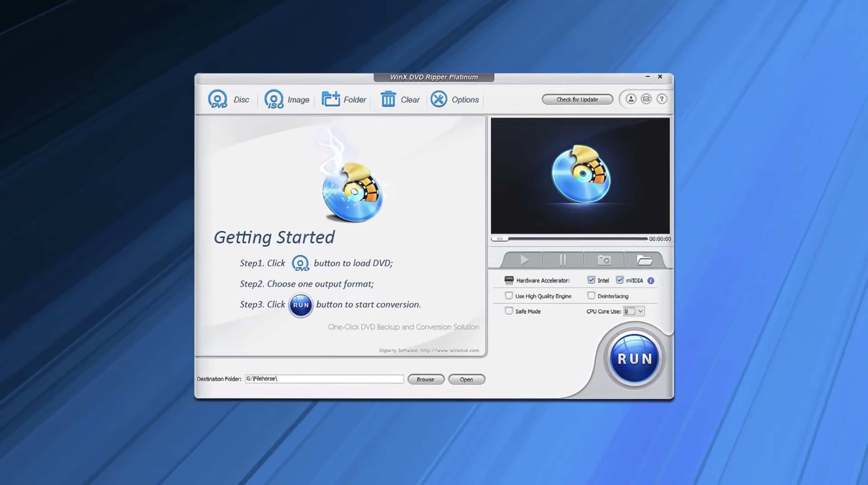Open the snapshot folder icon in player
868x485 pixels.
click(644, 260)
